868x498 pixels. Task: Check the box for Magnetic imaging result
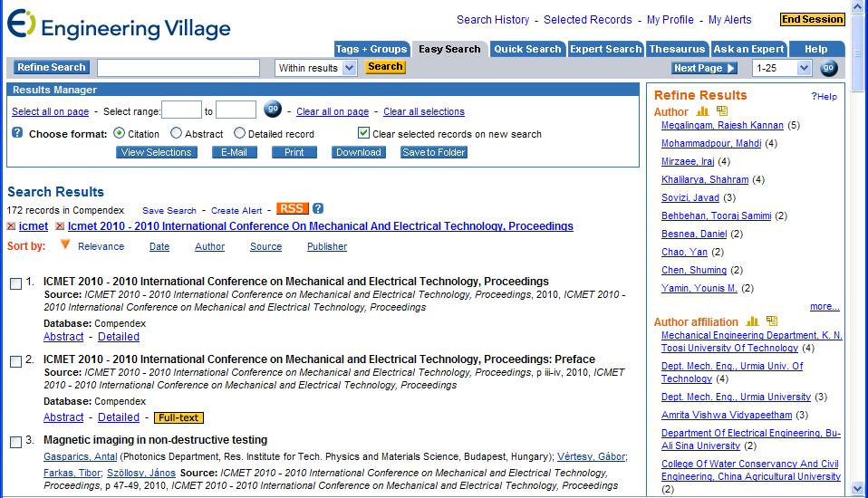pyautogui.click(x=16, y=442)
